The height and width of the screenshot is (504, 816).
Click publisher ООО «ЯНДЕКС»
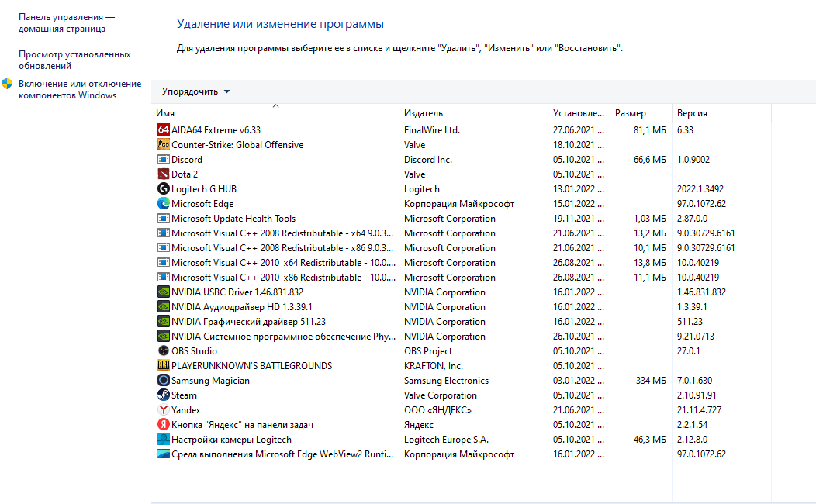click(437, 410)
